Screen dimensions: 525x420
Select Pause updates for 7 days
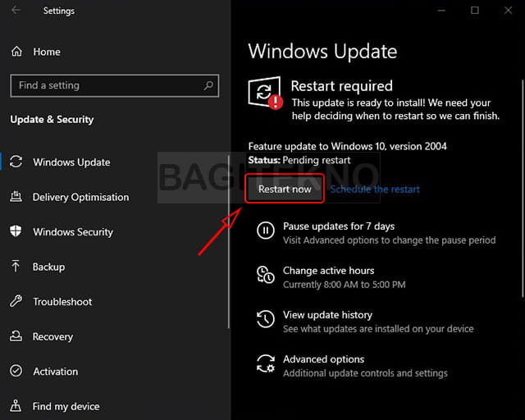click(339, 226)
